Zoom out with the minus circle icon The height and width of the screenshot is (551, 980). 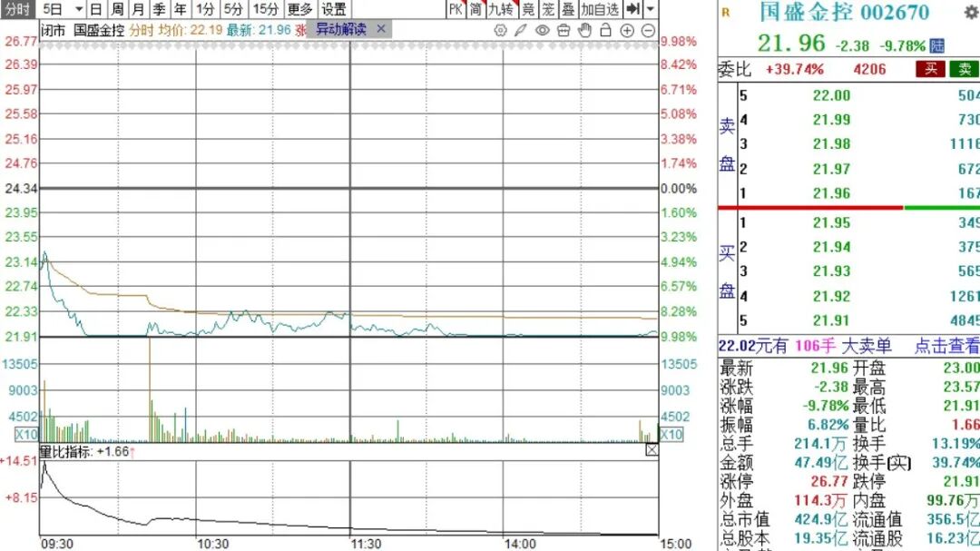pyautogui.click(x=648, y=30)
